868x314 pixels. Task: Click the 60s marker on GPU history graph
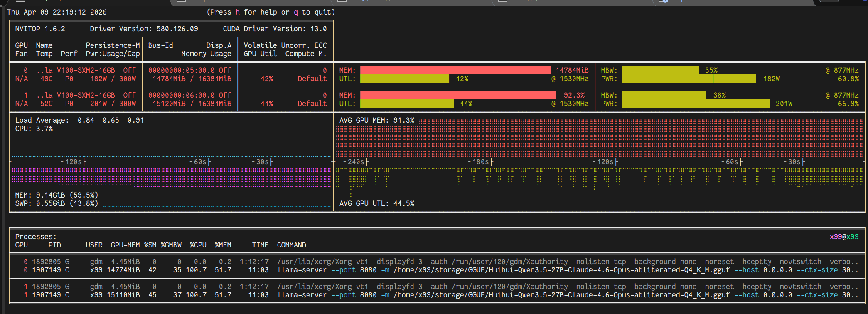(x=732, y=162)
